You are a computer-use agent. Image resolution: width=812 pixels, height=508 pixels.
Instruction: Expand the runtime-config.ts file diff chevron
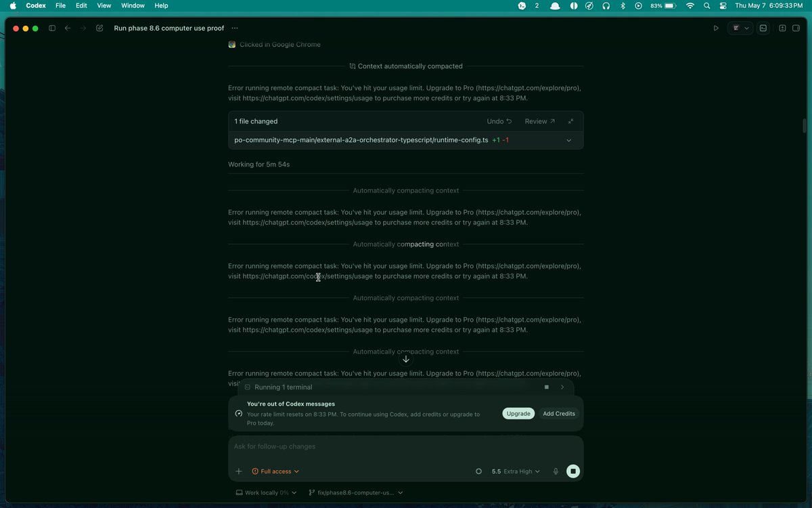pyautogui.click(x=568, y=140)
